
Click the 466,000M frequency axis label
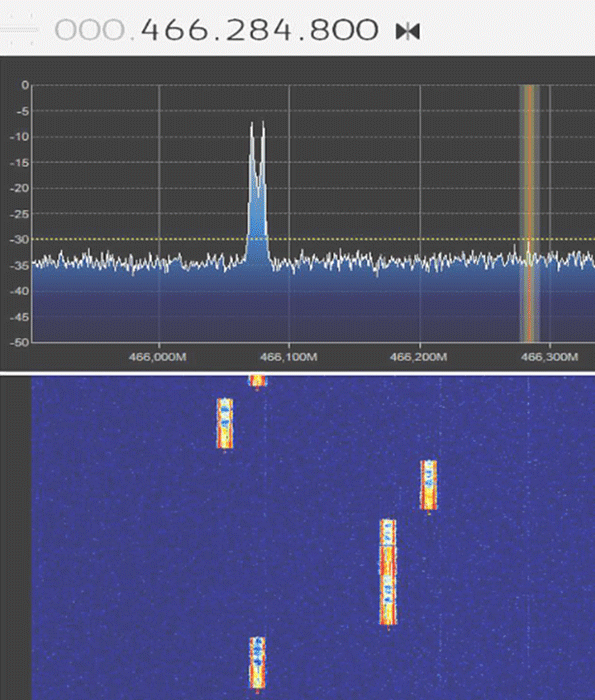(158, 357)
